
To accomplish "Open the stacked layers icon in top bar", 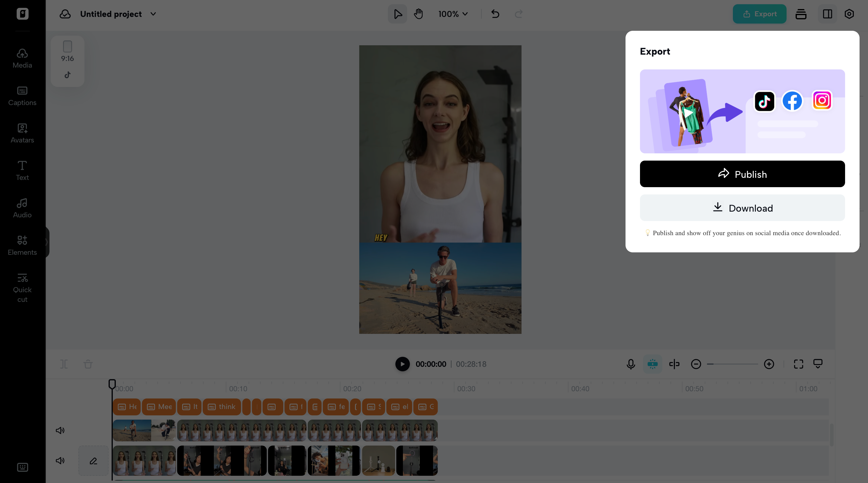I will 801,14.
